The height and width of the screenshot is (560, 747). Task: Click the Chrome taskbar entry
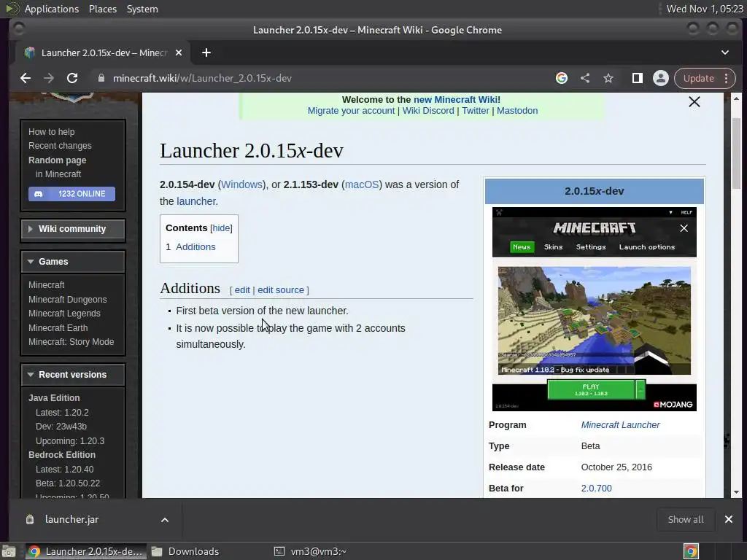coord(86,551)
